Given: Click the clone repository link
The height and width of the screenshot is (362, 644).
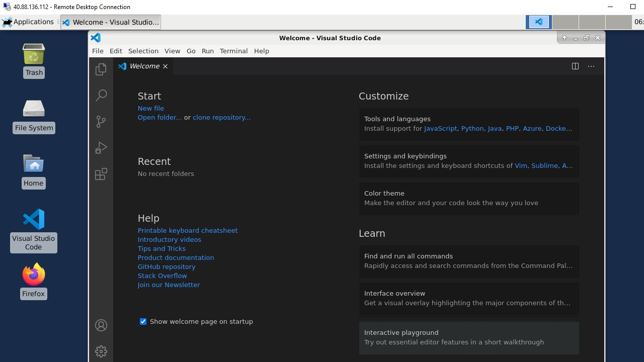Looking at the screenshot, I should coord(221,117).
